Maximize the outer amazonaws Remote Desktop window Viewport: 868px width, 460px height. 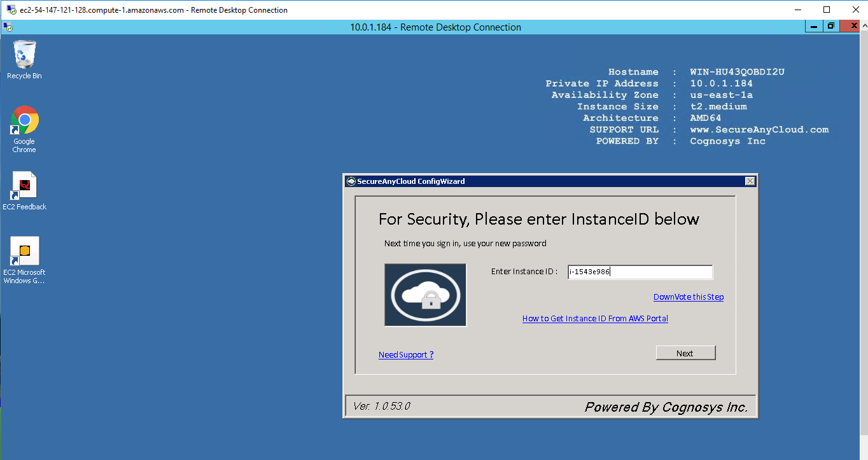[827, 10]
